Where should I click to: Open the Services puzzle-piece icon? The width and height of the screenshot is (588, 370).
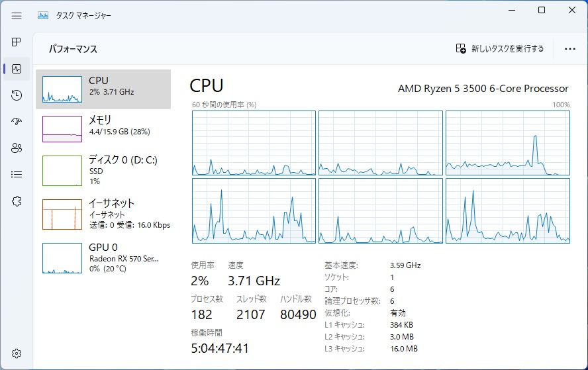click(x=17, y=201)
